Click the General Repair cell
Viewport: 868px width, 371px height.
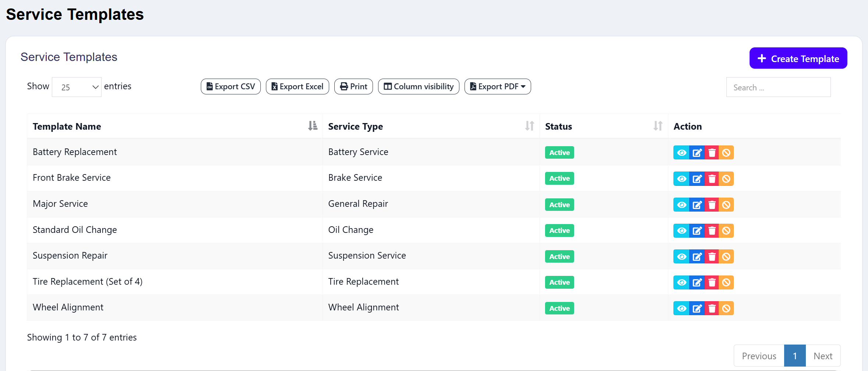pyautogui.click(x=431, y=204)
